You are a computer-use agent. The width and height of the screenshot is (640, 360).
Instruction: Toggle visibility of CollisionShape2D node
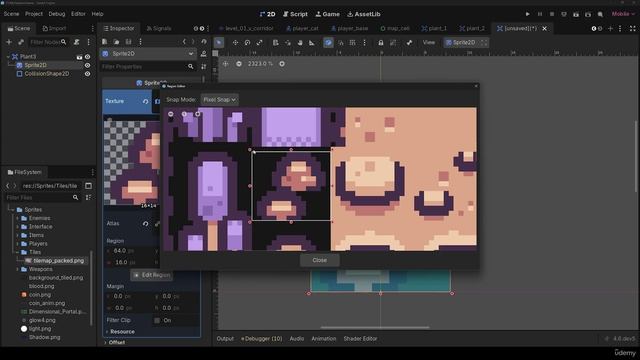pos(87,74)
